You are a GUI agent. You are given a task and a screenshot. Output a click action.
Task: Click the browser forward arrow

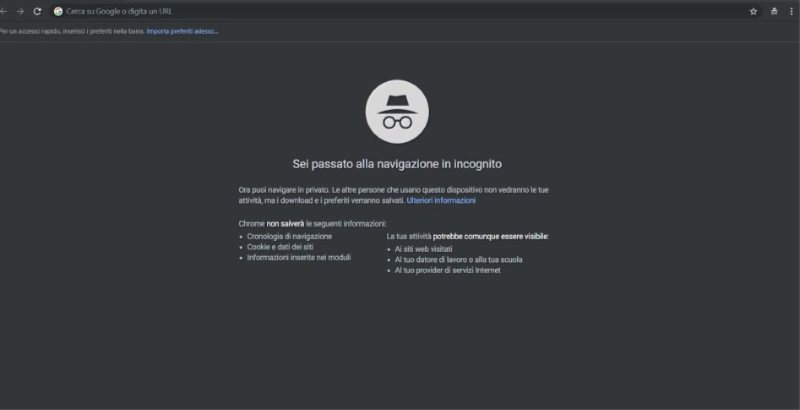click(x=20, y=11)
